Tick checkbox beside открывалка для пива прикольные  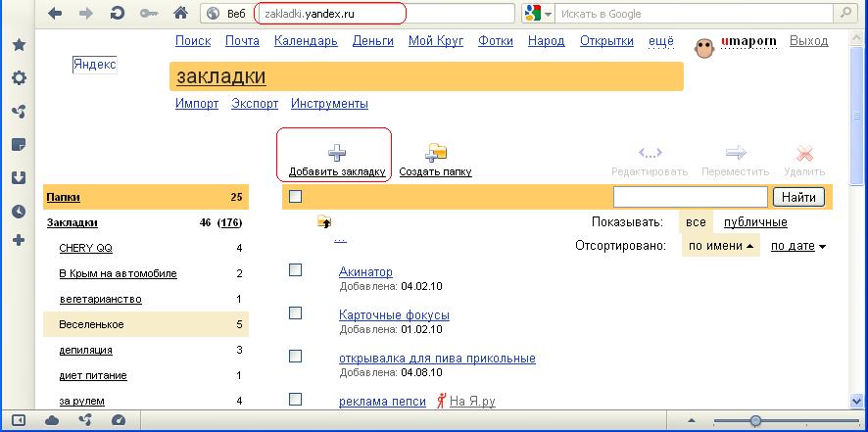point(296,357)
